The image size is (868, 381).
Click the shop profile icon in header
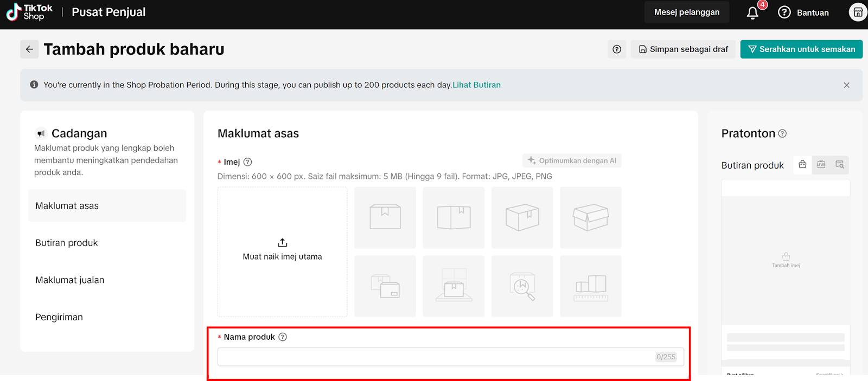click(857, 12)
